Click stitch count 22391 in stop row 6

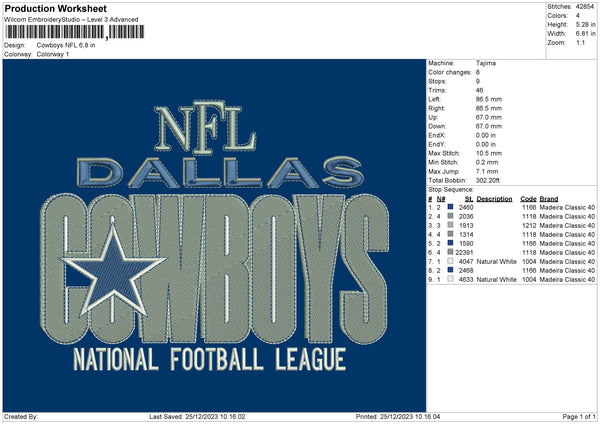click(464, 252)
